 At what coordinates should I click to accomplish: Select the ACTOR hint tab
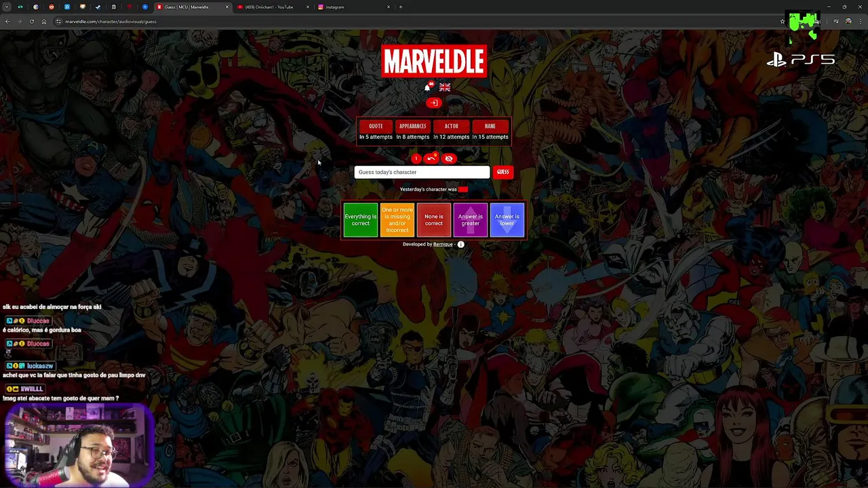click(x=452, y=126)
